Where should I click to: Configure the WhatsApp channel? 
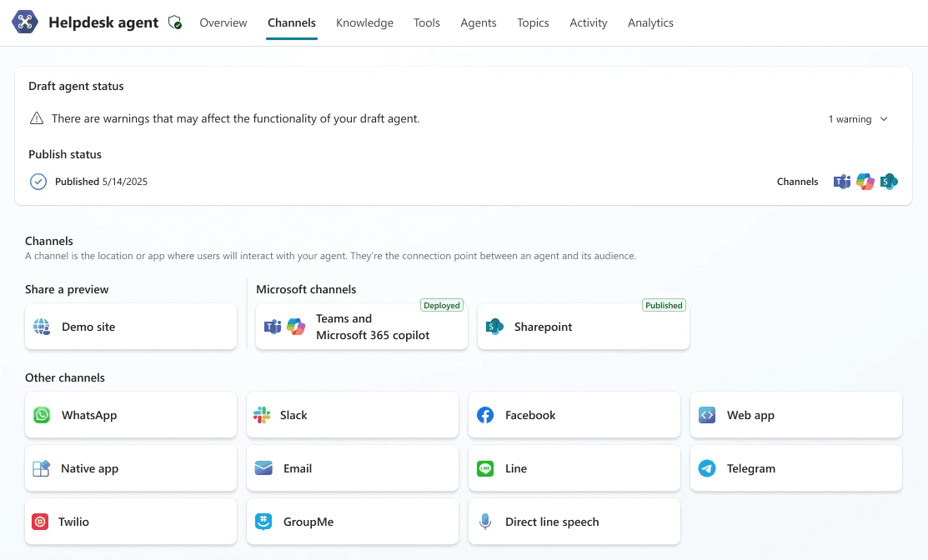coord(131,415)
